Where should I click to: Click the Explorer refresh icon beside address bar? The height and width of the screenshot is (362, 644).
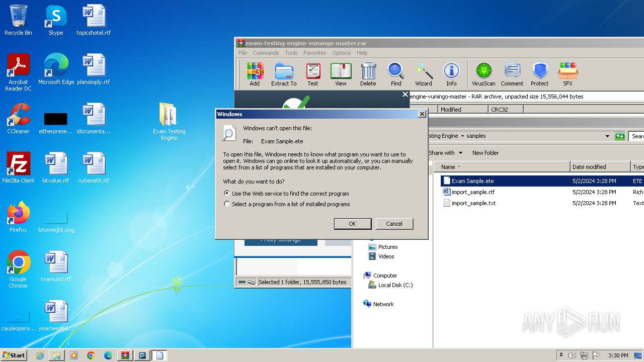620,136
